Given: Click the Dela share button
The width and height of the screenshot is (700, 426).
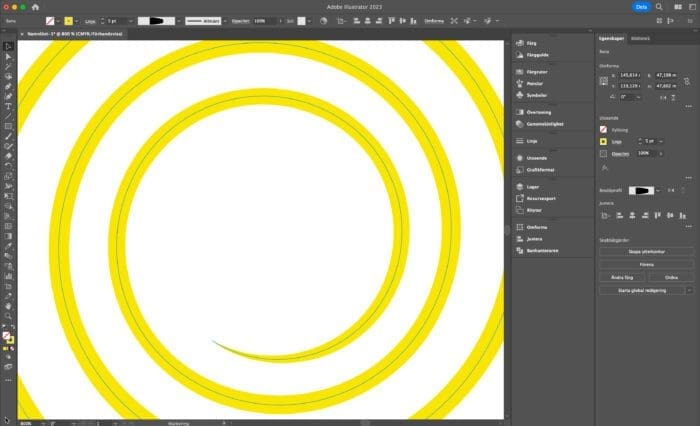Looking at the screenshot, I should (641, 7).
